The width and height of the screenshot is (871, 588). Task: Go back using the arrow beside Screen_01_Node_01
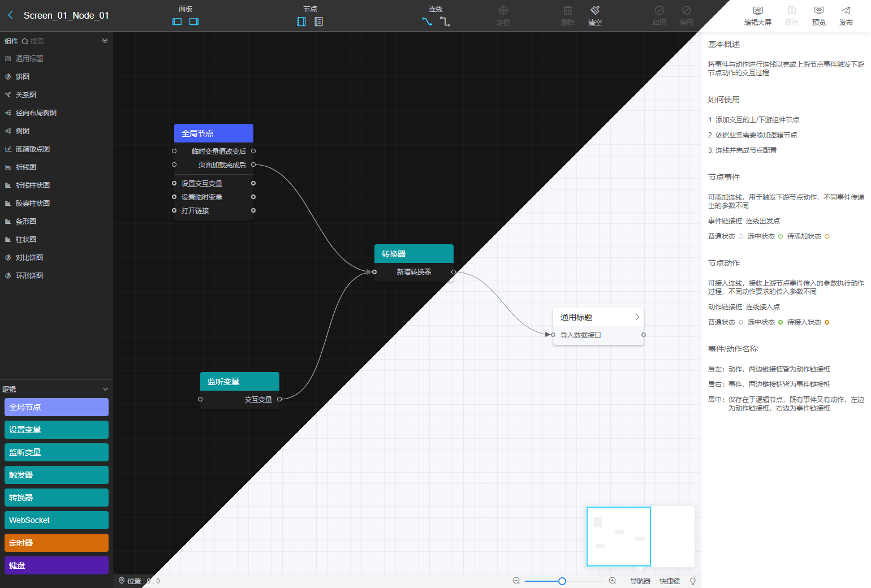pos(10,15)
